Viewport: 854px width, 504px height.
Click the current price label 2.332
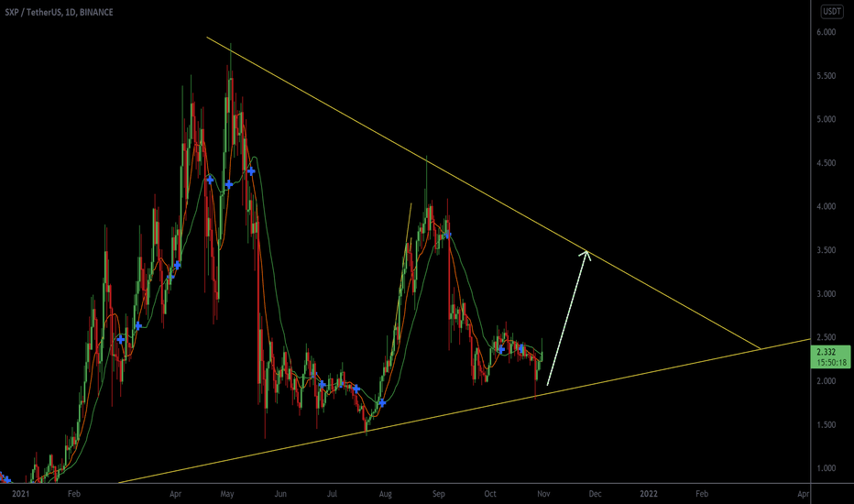[826, 353]
